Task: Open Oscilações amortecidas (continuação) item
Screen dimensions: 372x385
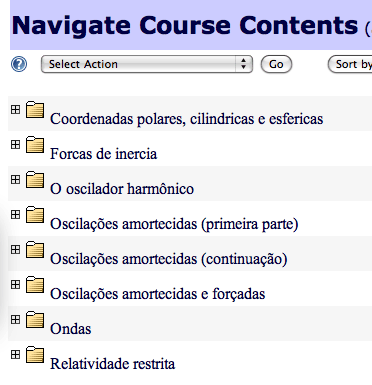Action: pos(169,259)
